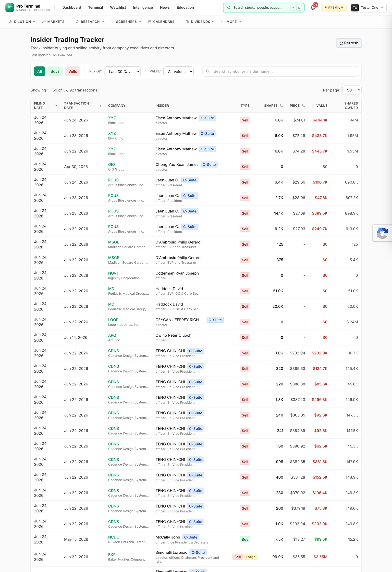Click the top bar stocks search field
Screen dimensions: 392x572
264,8
